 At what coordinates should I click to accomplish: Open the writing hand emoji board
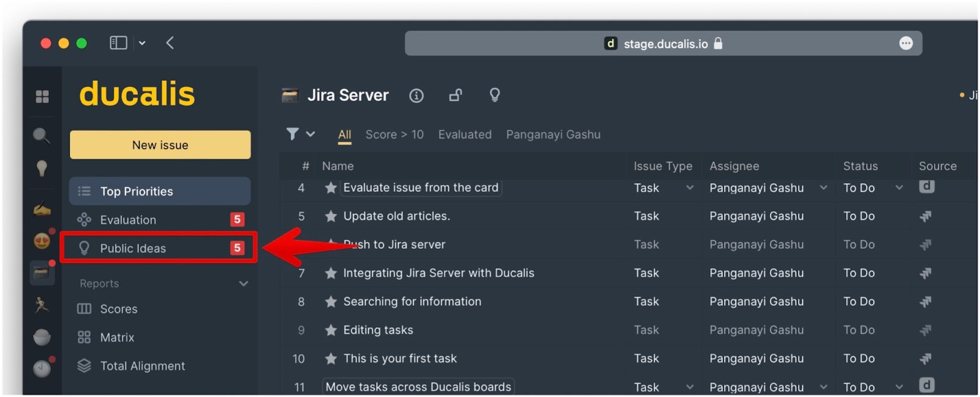[x=42, y=210]
